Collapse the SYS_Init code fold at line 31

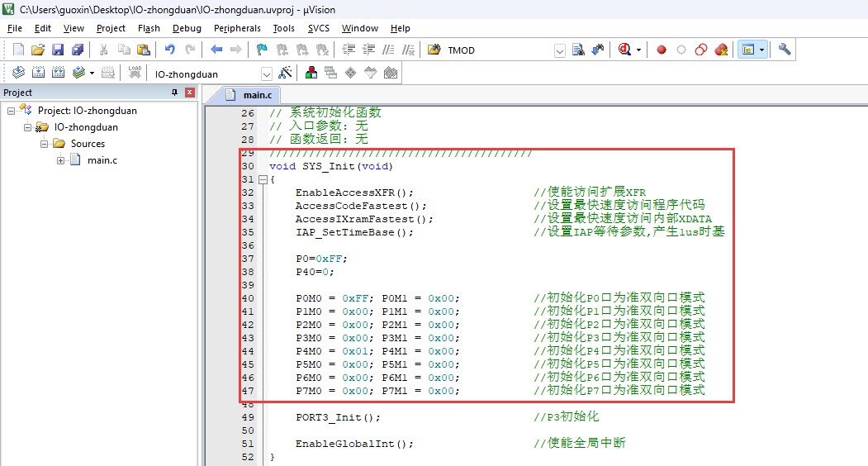(x=263, y=179)
